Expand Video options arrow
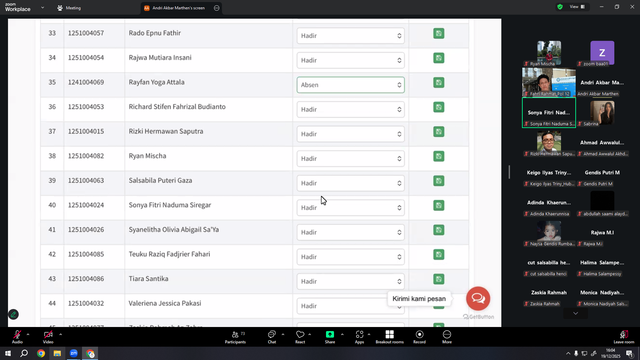640x360 pixels. 60,334
